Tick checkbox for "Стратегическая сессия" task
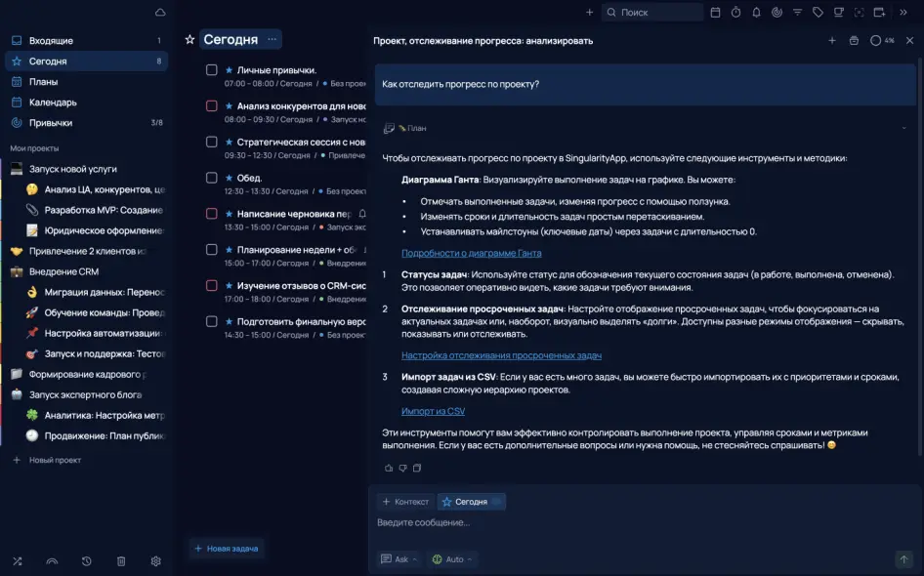The height and width of the screenshot is (576, 924). pos(212,142)
